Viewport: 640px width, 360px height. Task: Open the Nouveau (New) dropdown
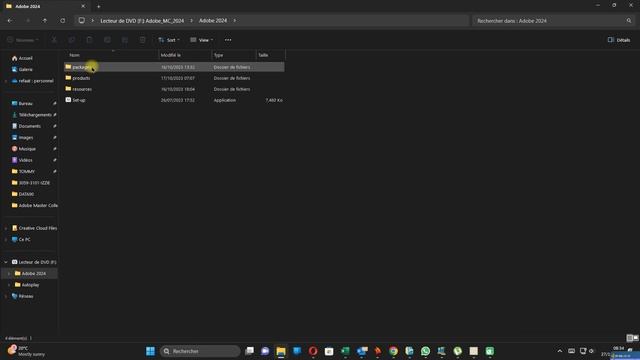[23, 40]
